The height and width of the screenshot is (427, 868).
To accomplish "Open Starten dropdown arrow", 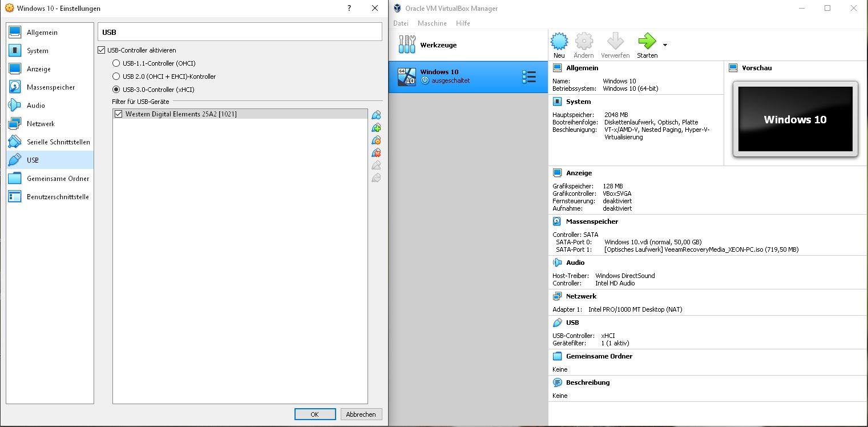I will (x=665, y=45).
